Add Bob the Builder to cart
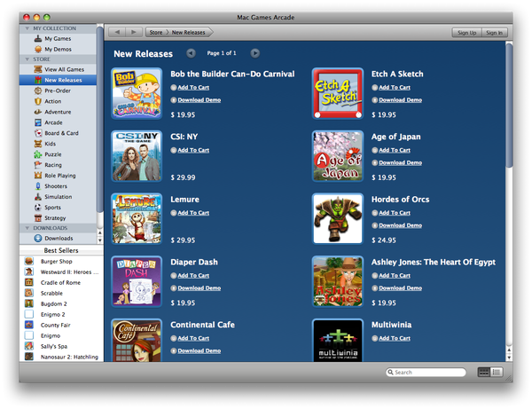The height and width of the screenshot is (409, 532). click(193, 87)
